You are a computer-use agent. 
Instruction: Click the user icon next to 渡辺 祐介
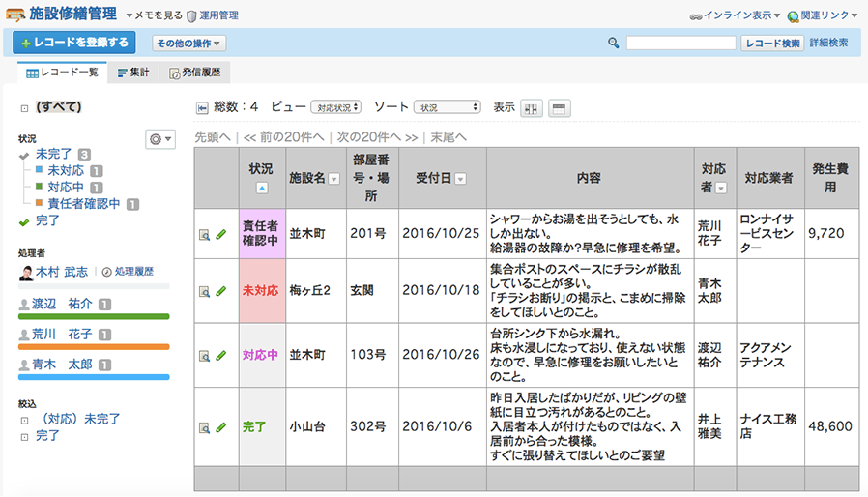pyautogui.click(x=24, y=305)
